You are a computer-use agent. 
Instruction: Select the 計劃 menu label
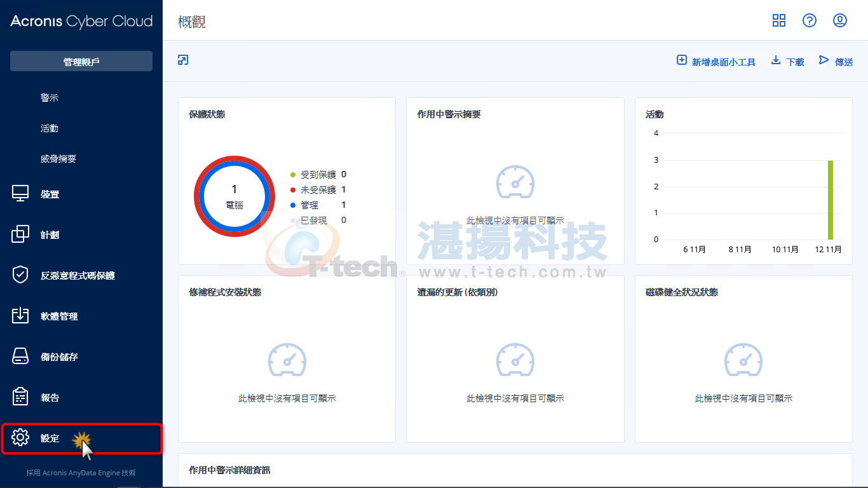[x=50, y=235]
